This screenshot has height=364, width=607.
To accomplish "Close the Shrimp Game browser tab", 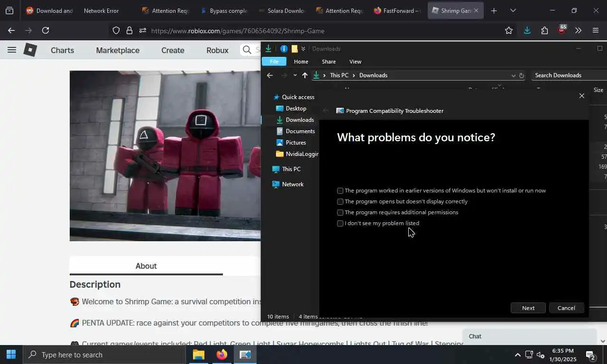I will click(x=476, y=10).
